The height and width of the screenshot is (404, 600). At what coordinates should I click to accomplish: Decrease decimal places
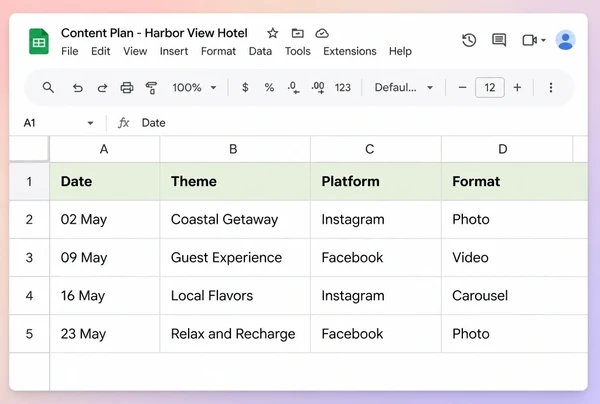[x=293, y=88]
